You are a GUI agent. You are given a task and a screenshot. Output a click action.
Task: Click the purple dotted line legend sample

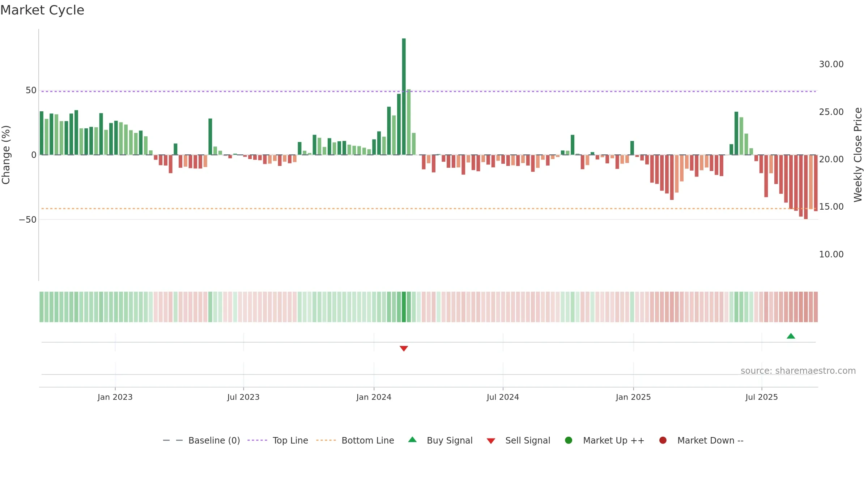(x=257, y=440)
